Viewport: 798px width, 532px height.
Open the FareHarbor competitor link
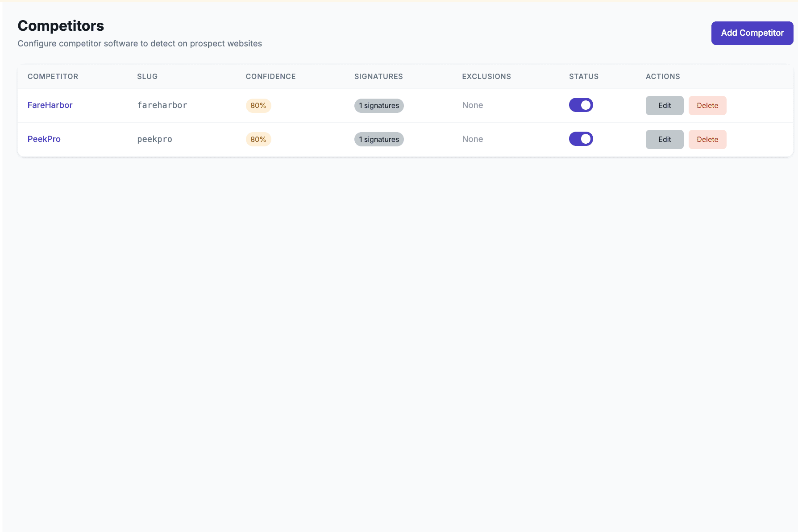50,105
